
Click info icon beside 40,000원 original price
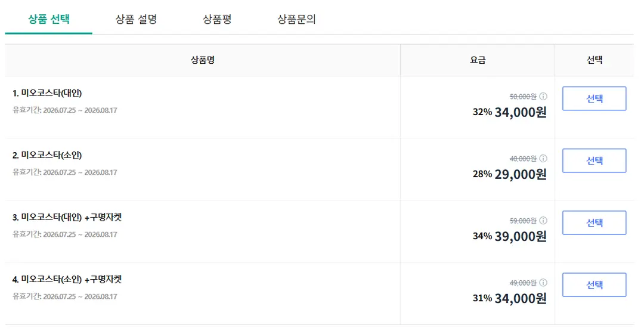click(543, 159)
